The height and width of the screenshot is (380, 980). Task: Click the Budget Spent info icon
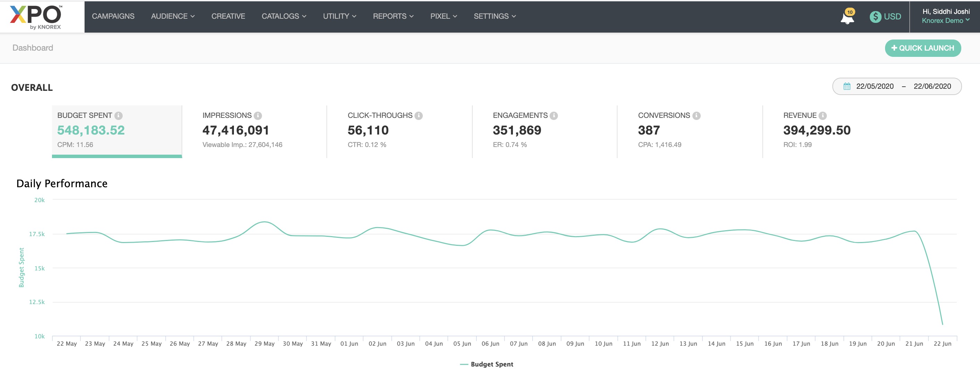pos(119,115)
